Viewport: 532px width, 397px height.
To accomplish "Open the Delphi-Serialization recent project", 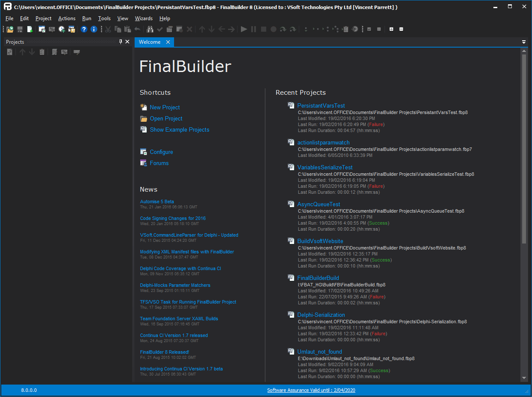I will coord(321,315).
